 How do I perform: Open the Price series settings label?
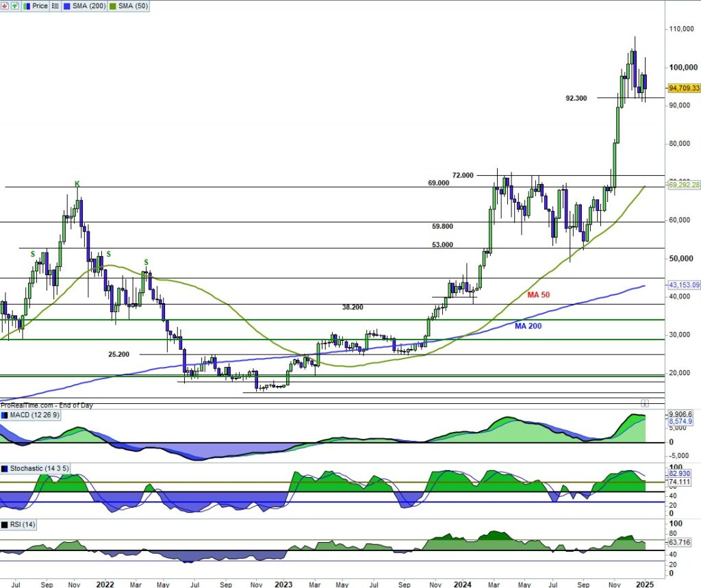pos(39,5)
